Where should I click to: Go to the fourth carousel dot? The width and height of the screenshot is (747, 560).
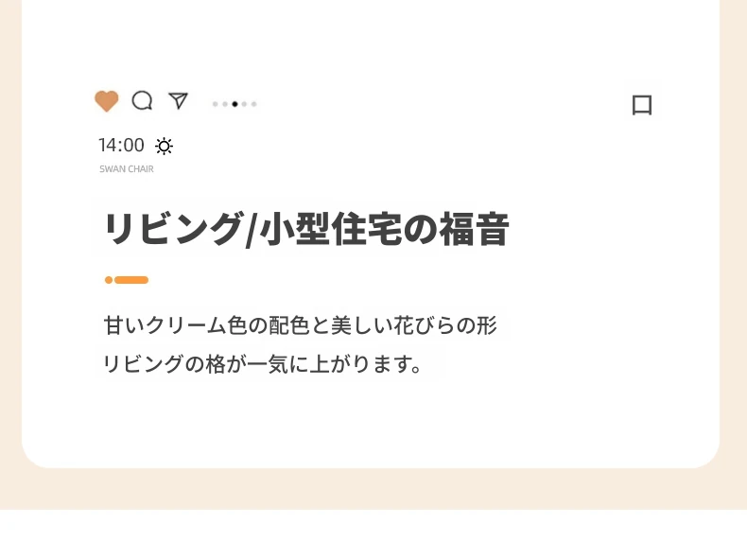coord(244,104)
